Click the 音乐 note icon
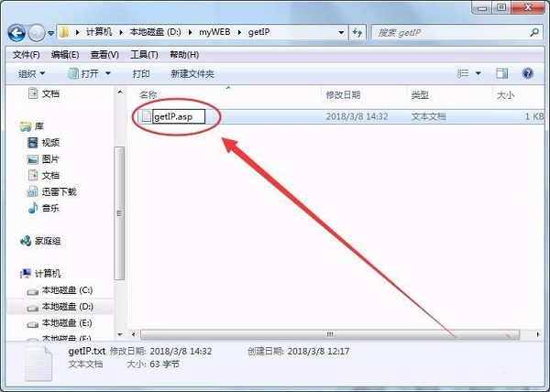The image size is (550, 392). pyautogui.click(x=33, y=208)
